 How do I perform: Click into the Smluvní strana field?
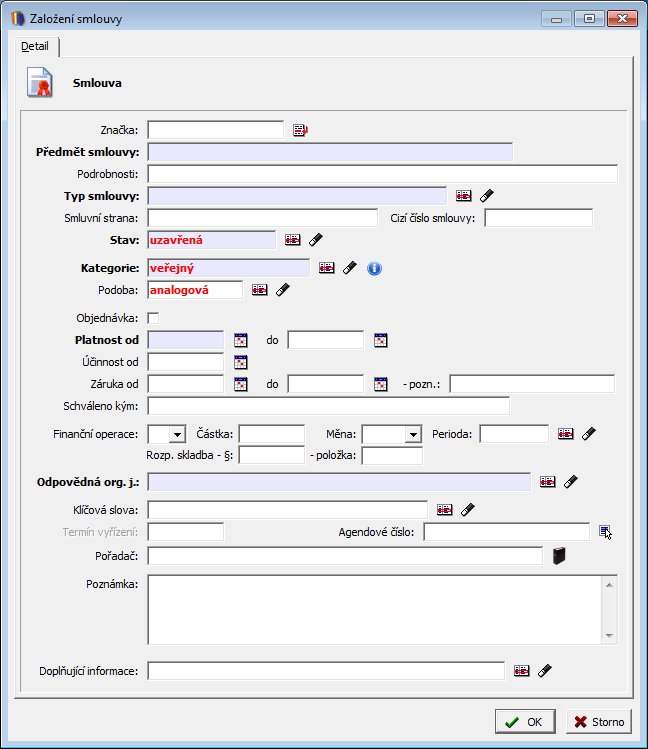[262, 218]
